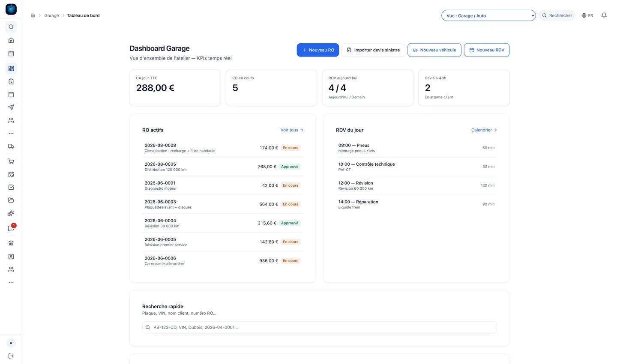The height and width of the screenshot is (364, 617).
Task: Go to Garage in the breadcrumb
Action: pos(51,15)
